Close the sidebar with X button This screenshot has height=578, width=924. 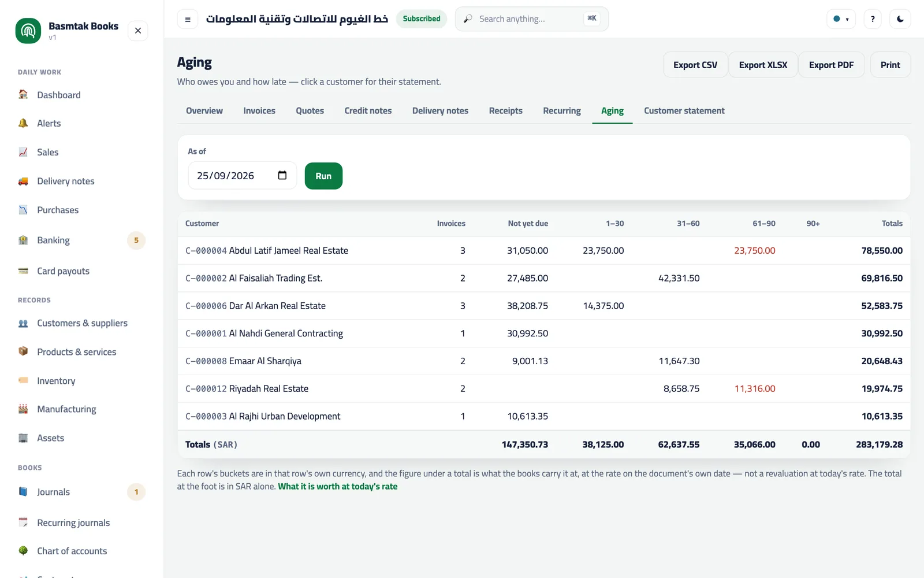[x=138, y=31]
